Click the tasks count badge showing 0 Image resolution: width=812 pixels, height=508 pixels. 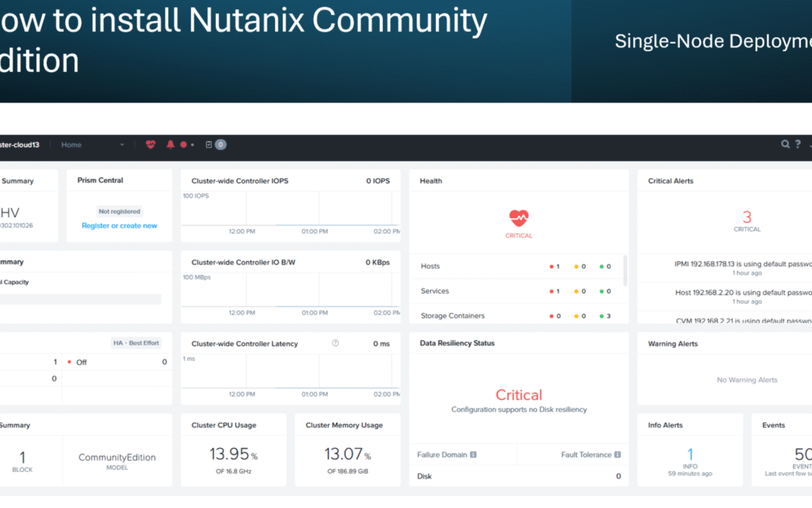[x=220, y=144]
